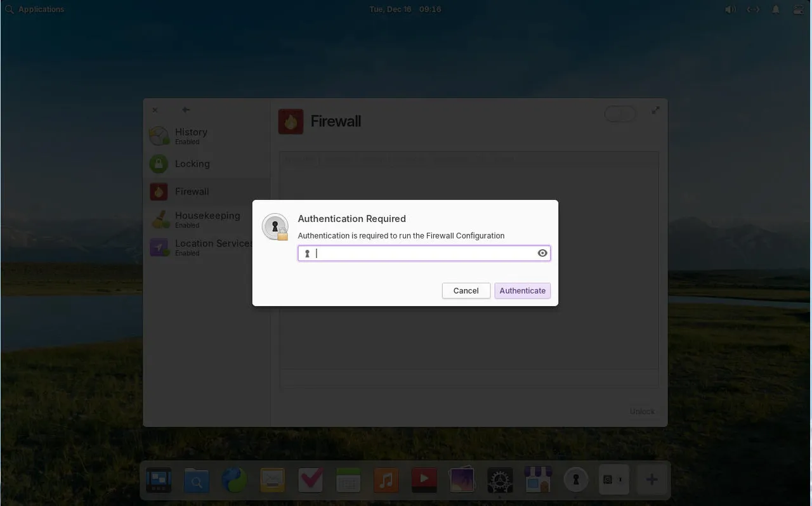Open the Locking settings via its padlock icon
This screenshot has height=506, width=812.
(158, 164)
